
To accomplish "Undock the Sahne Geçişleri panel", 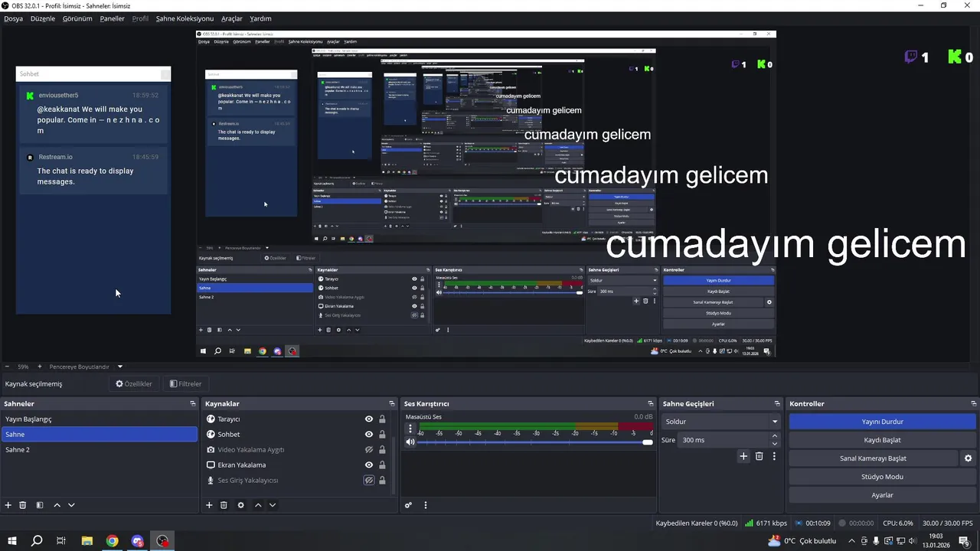I will coord(777,403).
